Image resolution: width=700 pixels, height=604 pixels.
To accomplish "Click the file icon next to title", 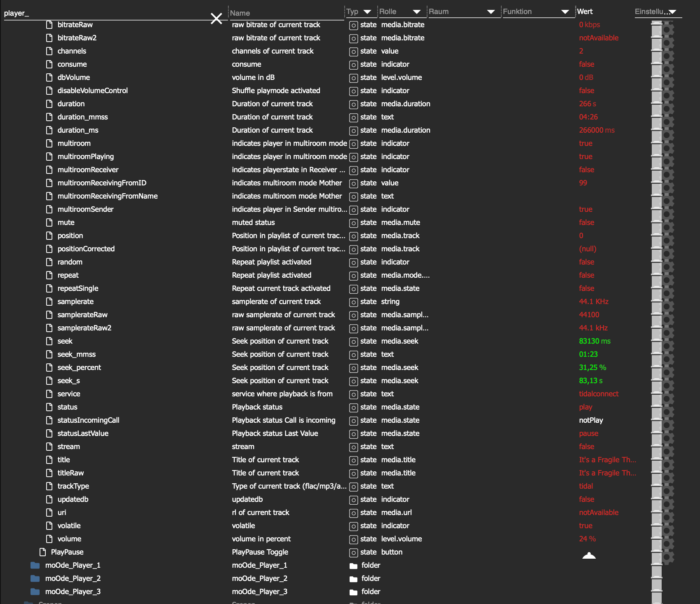I will [x=49, y=460].
